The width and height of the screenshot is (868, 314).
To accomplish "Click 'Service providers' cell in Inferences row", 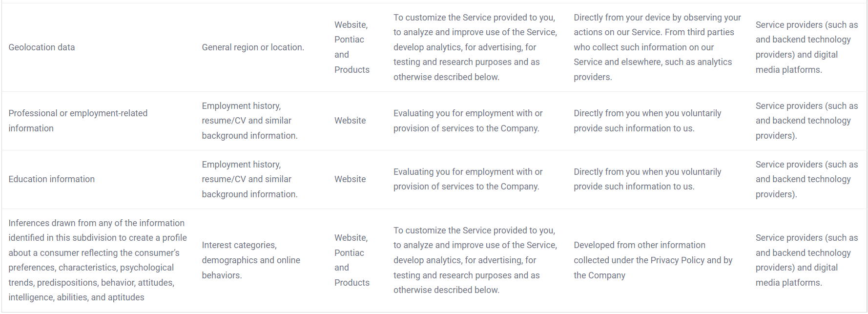I will 806,260.
